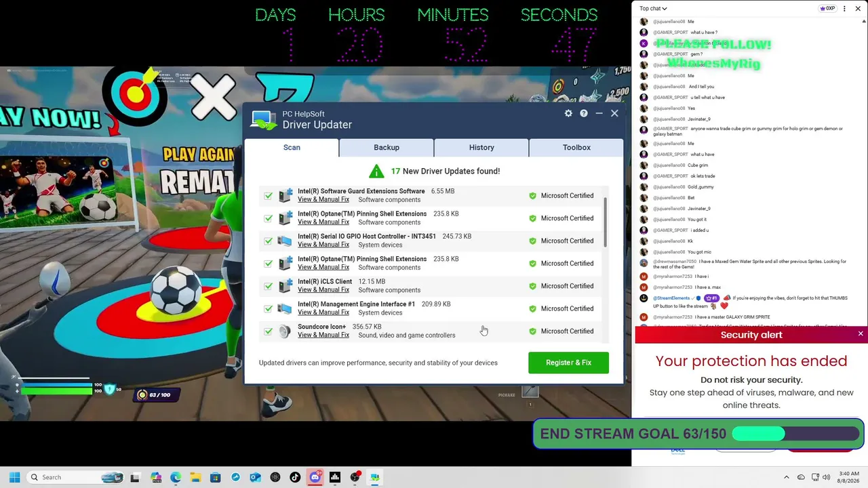The width and height of the screenshot is (868, 488).
Task: Click the '17 New Driver Updates found!' heading
Action: 445,171
